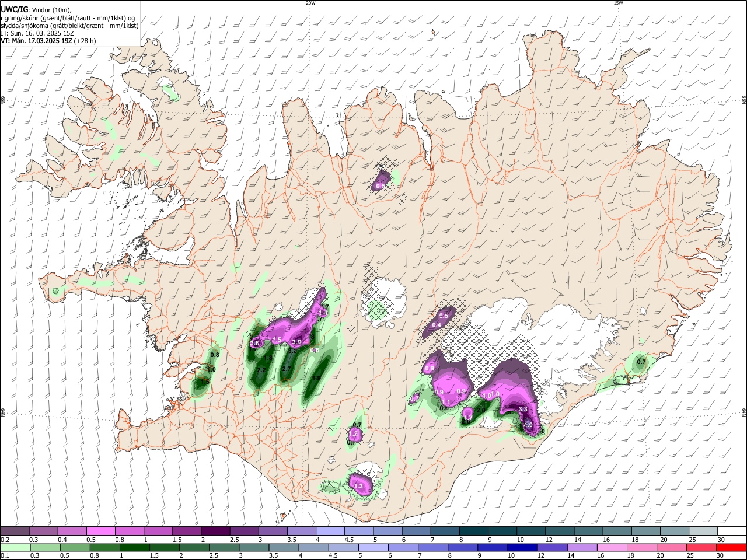Click the '0.5' value in northern purple patch
The width and height of the screenshot is (747, 560).
tap(381, 185)
